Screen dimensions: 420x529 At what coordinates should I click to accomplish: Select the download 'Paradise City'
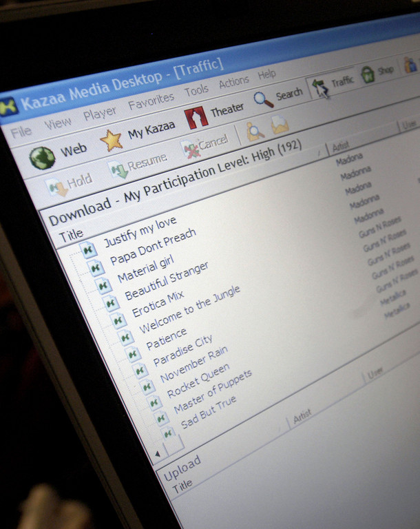click(183, 350)
